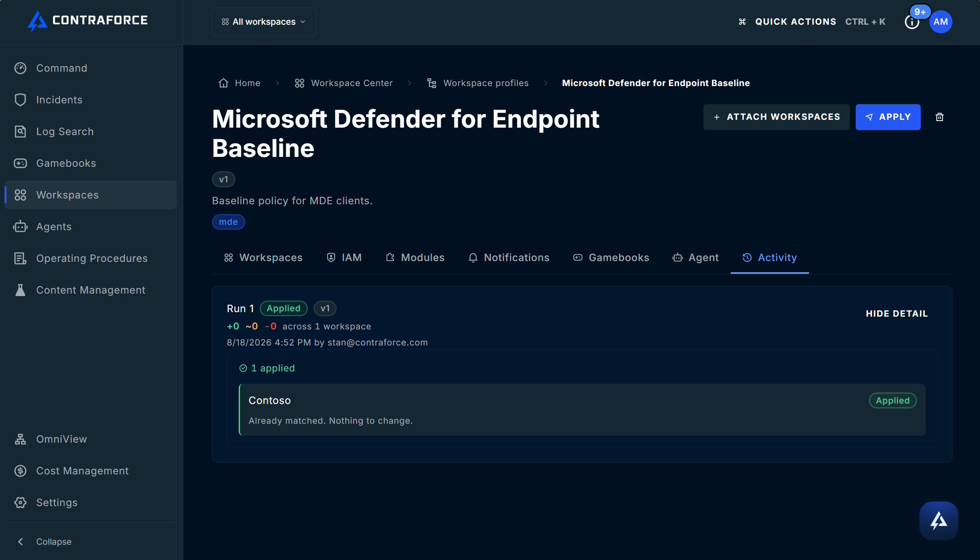Click the Workspaces grid icon in sidebar
Image resolution: width=980 pixels, height=560 pixels.
[x=20, y=195]
